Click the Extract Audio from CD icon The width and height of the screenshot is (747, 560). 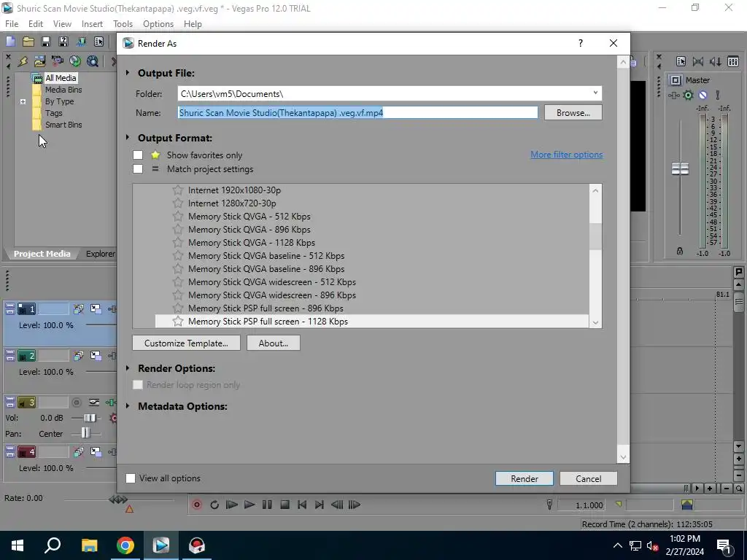(75, 61)
